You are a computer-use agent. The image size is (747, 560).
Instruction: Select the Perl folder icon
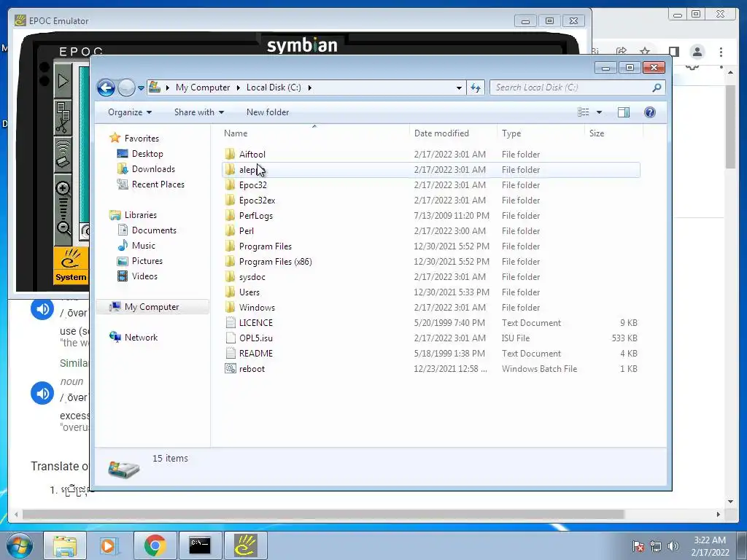(x=230, y=230)
